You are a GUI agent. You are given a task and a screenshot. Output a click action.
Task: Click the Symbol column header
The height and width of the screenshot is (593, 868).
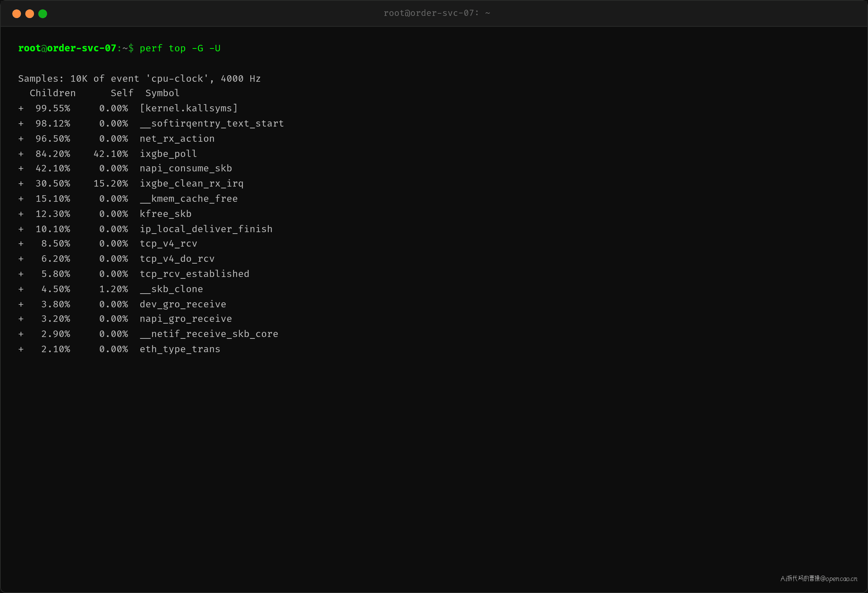click(x=162, y=93)
